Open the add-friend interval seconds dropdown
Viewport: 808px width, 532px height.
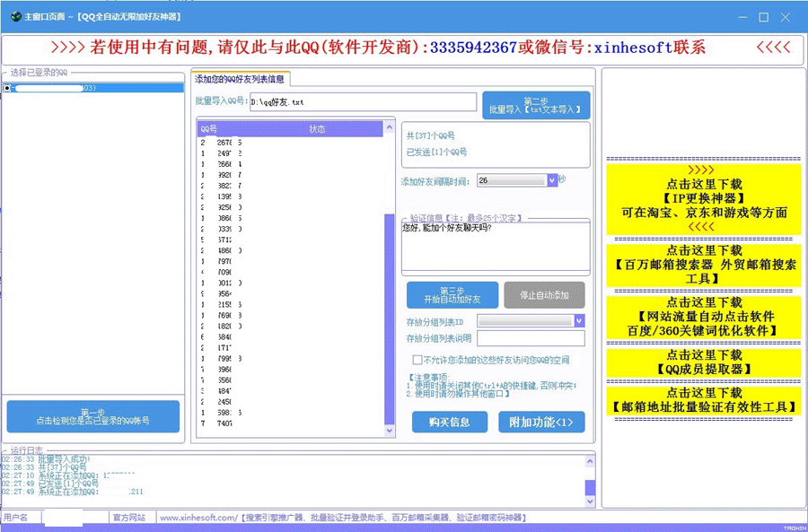pos(552,180)
